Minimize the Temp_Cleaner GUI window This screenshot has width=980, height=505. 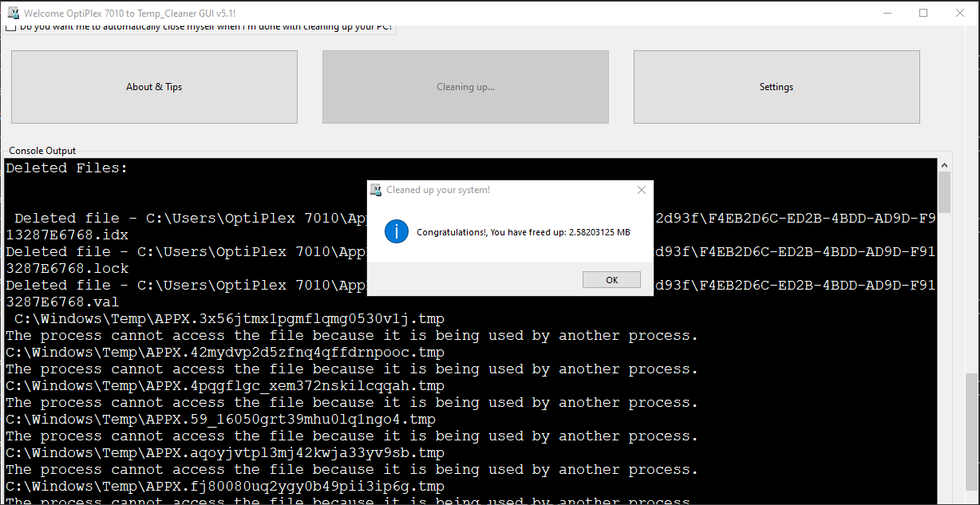coord(887,13)
